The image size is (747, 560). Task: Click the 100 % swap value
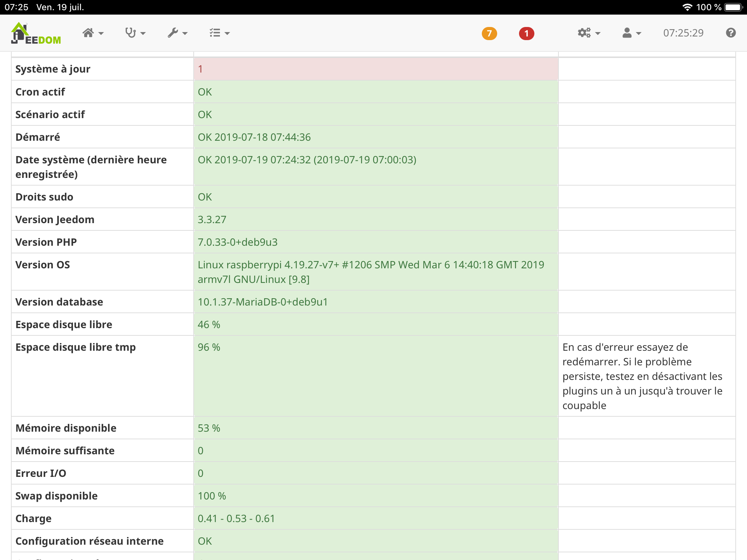click(212, 496)
